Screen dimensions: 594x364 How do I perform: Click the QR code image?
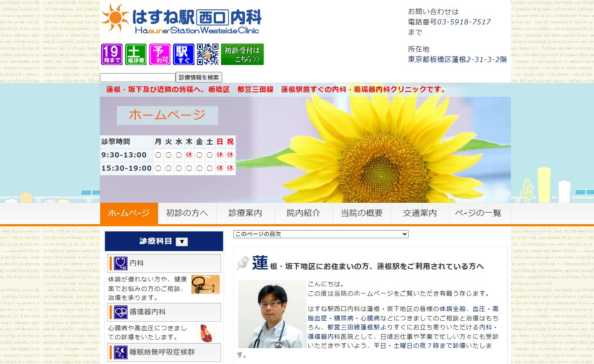(208, 54)
